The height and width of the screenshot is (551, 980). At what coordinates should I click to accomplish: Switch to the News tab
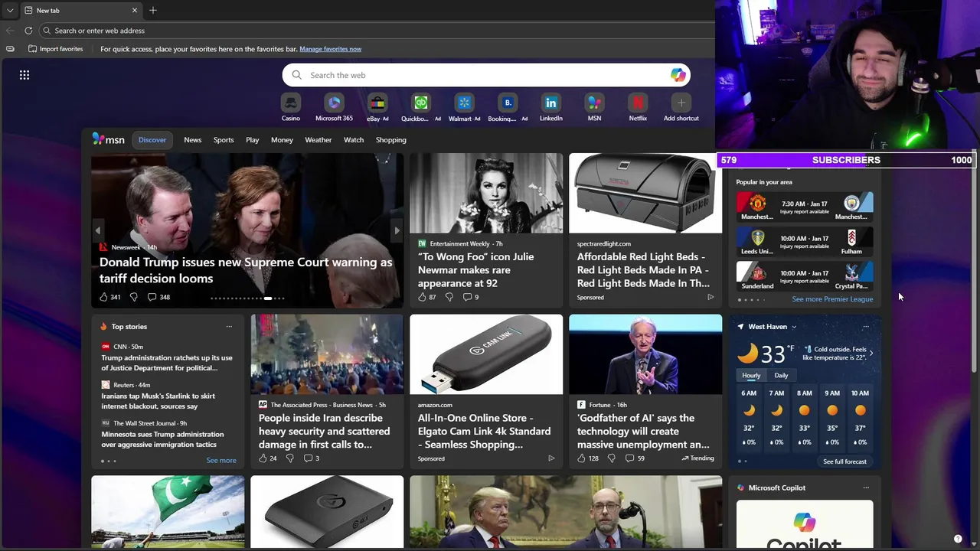click(192, 140)
